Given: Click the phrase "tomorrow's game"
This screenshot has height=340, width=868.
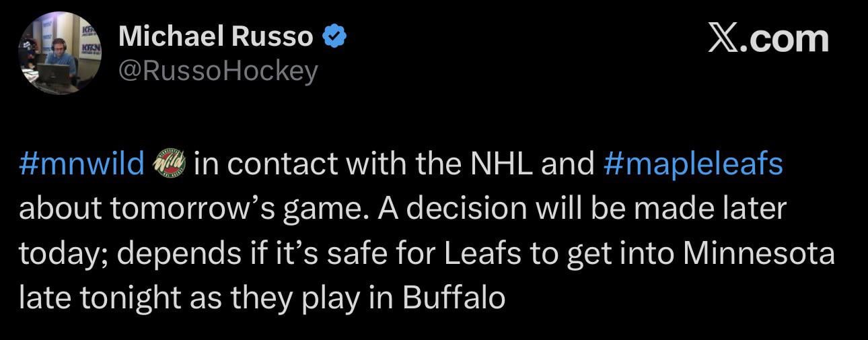Looking at the screenshot, I should [x=235, y=209].
